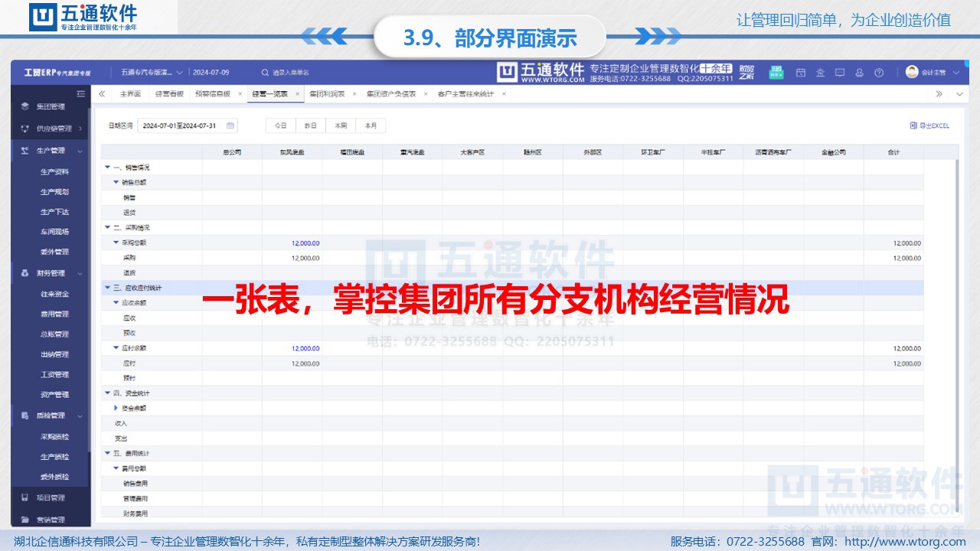The image size is (980, 551).
Task: Click the alarm light icon in the header
Action: (x=820, y=72)
